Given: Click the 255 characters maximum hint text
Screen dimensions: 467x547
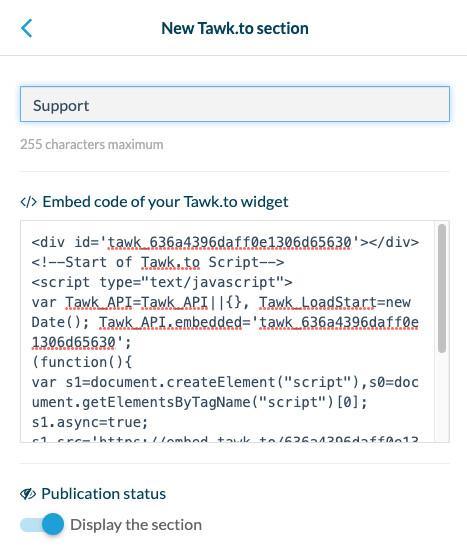Looking at the screenshot, I should click(92, 144).
